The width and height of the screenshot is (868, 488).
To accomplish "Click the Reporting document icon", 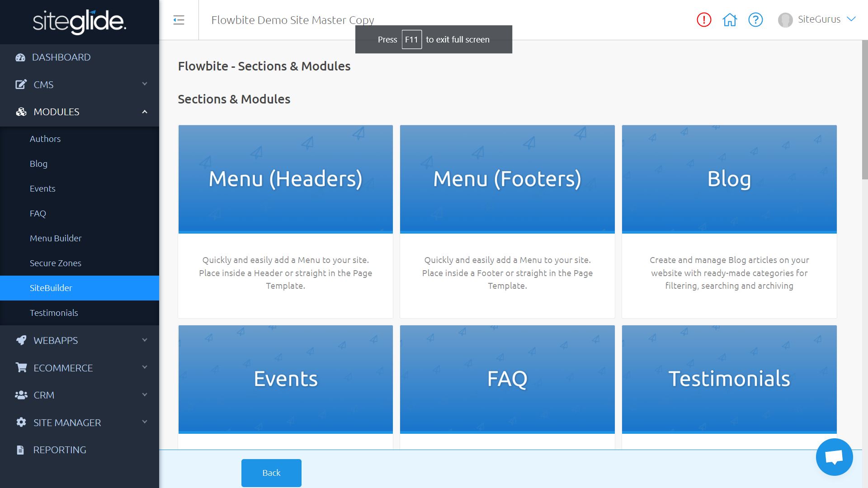I will pos(20,450).
